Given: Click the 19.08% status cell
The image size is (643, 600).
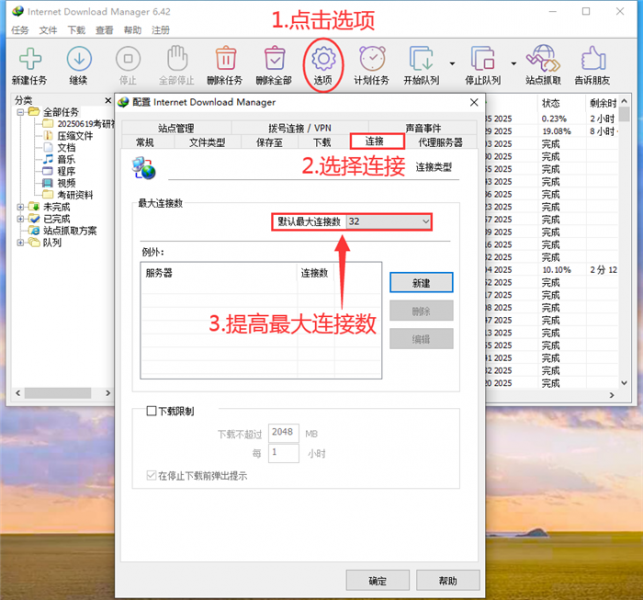Looking at the screenshot, I should (556, 131).
